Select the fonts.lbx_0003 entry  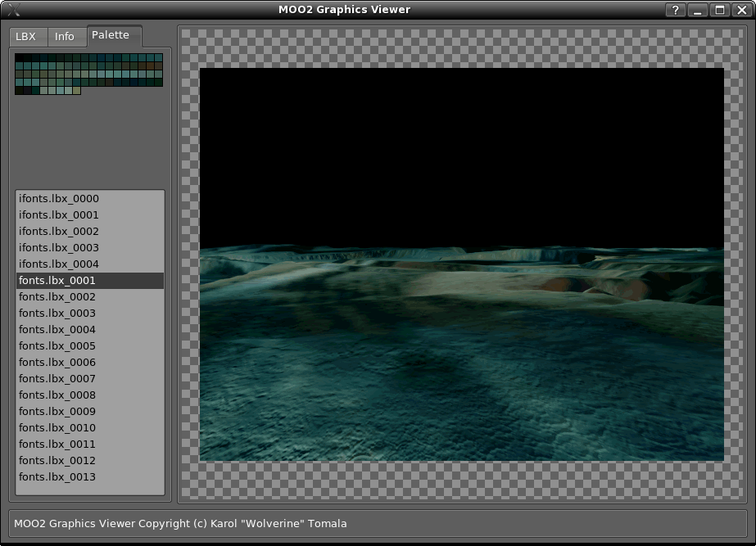pyautogui.click(x=90, y=314)
